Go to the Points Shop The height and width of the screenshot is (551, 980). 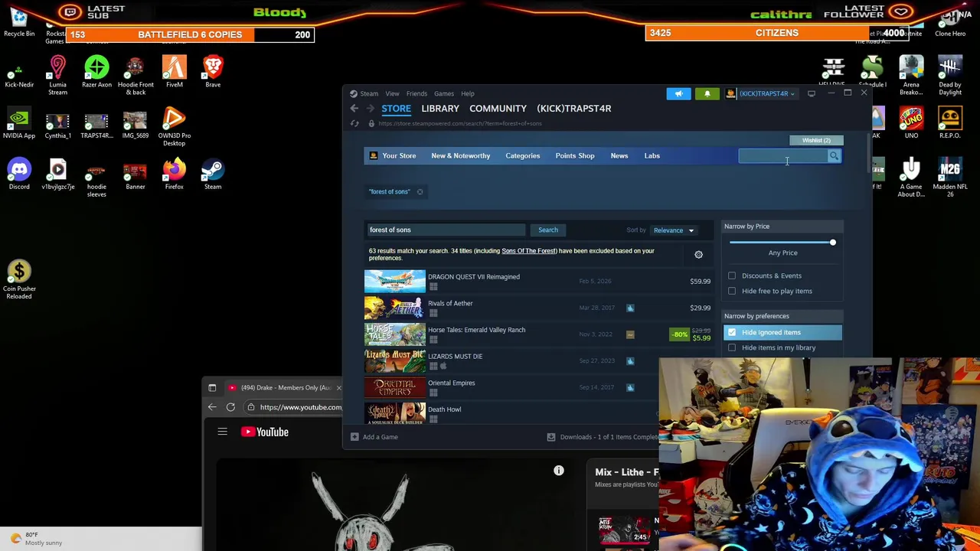[x=575, y=156]
